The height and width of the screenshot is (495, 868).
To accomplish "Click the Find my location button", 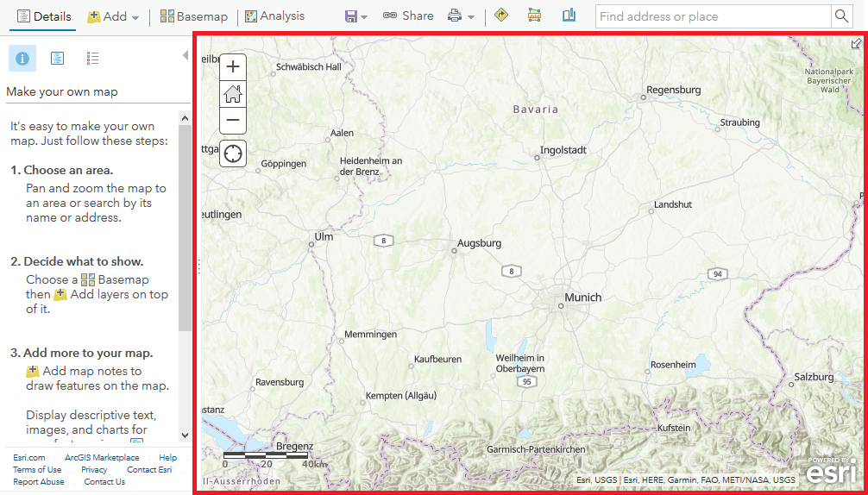I will point(233,154).
